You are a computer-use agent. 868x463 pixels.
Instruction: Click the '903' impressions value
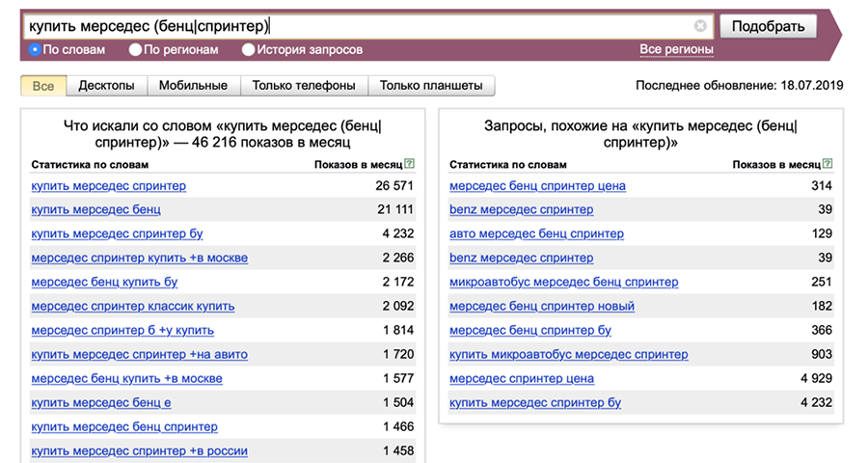tap(821, 354)
